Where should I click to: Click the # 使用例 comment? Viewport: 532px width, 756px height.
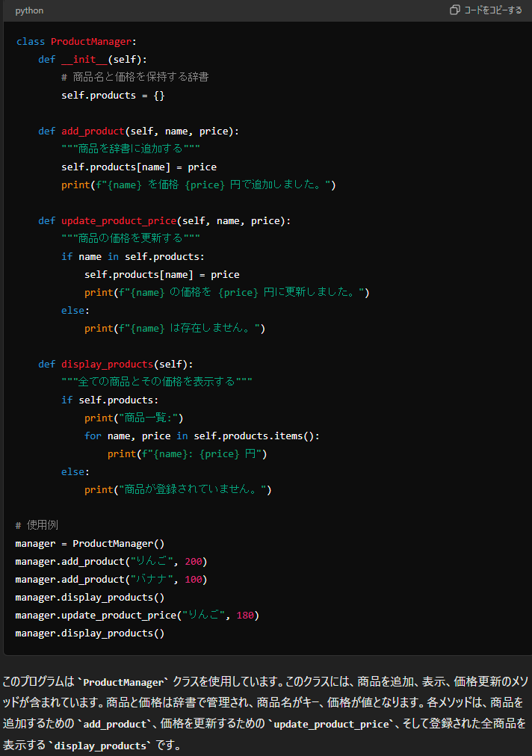click(x=37, y=525)
